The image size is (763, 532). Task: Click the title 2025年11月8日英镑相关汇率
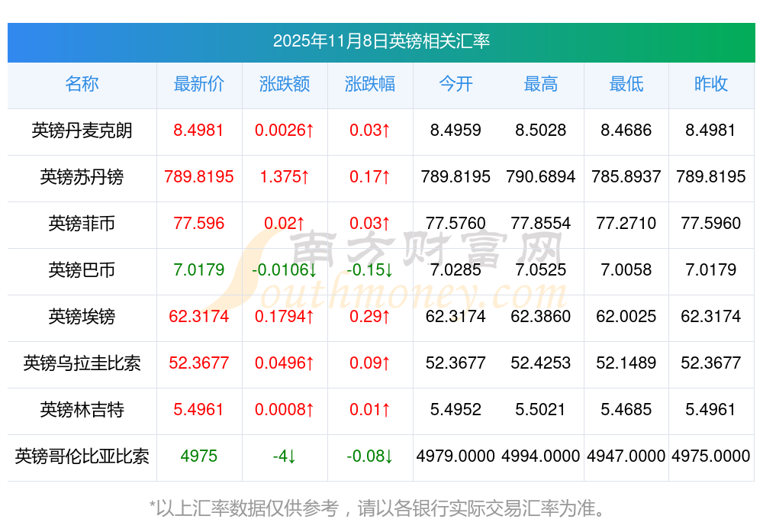[381, 41]
